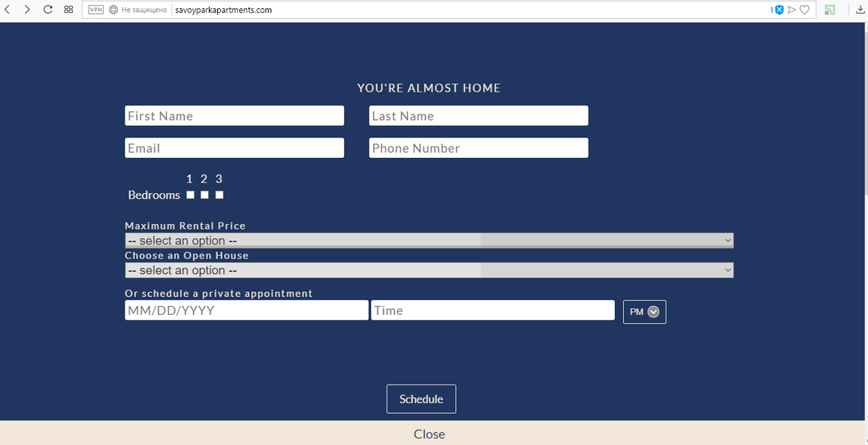The image size is (868, 445).
Task: Check the 1 bedroom checkbox
Action: pos(190,195)
